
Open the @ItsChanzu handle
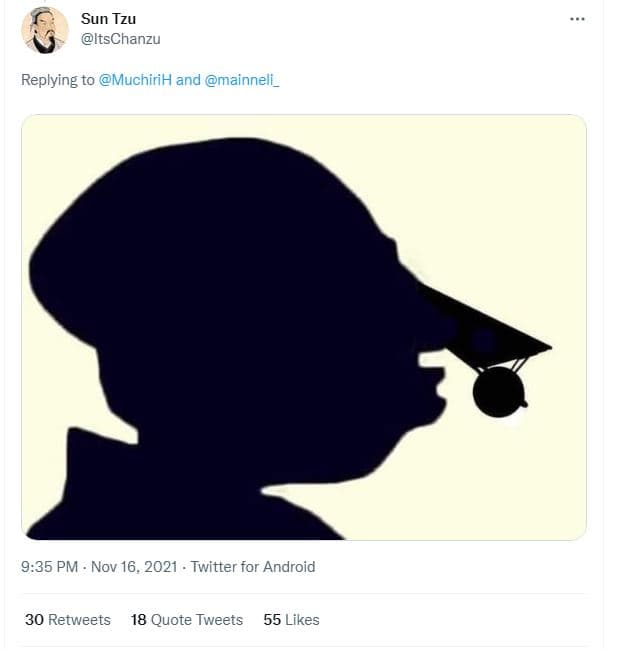120,39
